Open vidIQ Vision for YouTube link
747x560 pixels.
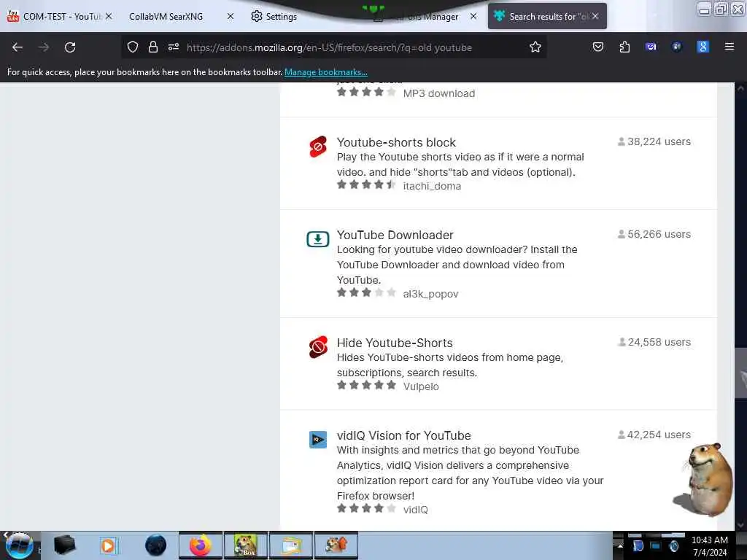[403, 435]
